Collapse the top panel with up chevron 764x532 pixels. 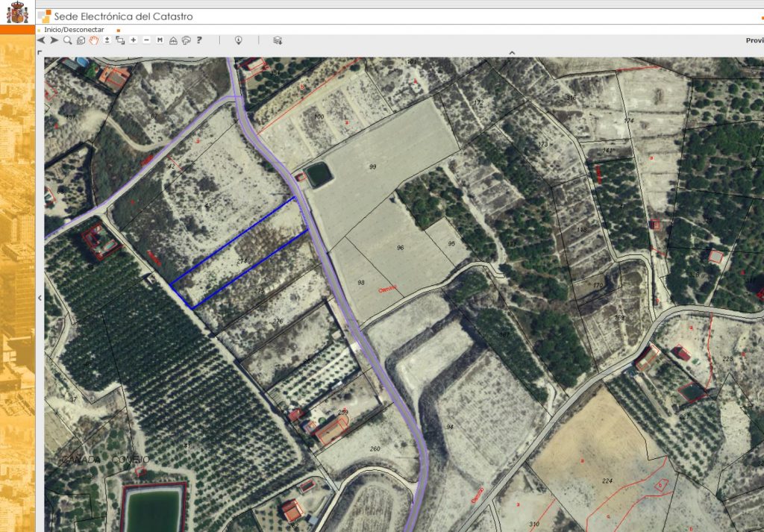click(512, 53)
